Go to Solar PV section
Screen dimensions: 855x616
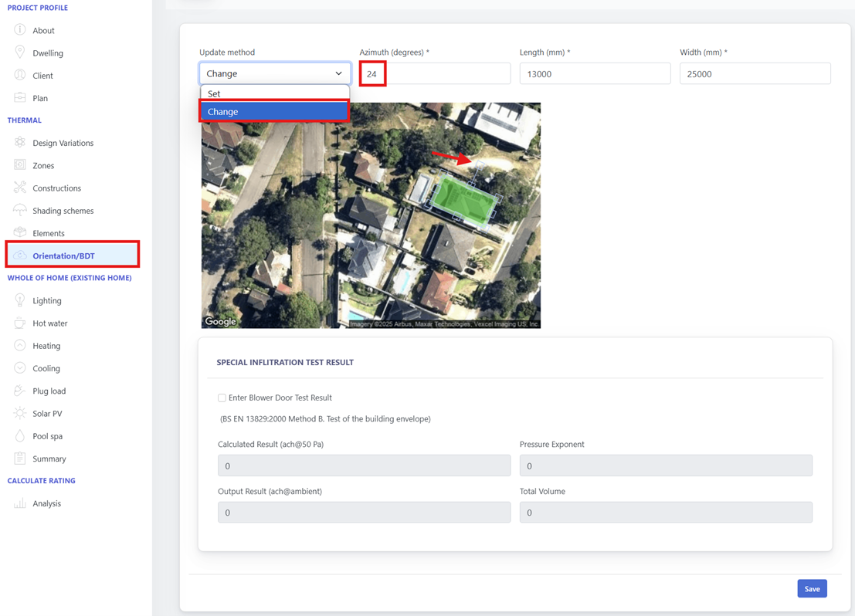47,414
